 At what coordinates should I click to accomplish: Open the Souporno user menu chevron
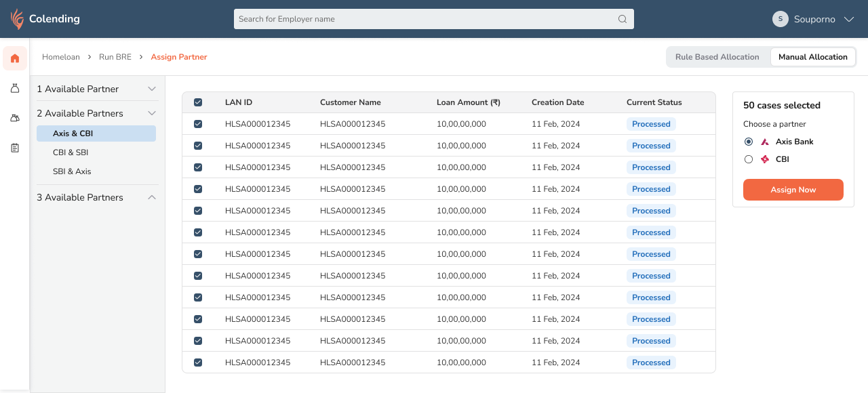pyautogui.click(x=849, y=19)
